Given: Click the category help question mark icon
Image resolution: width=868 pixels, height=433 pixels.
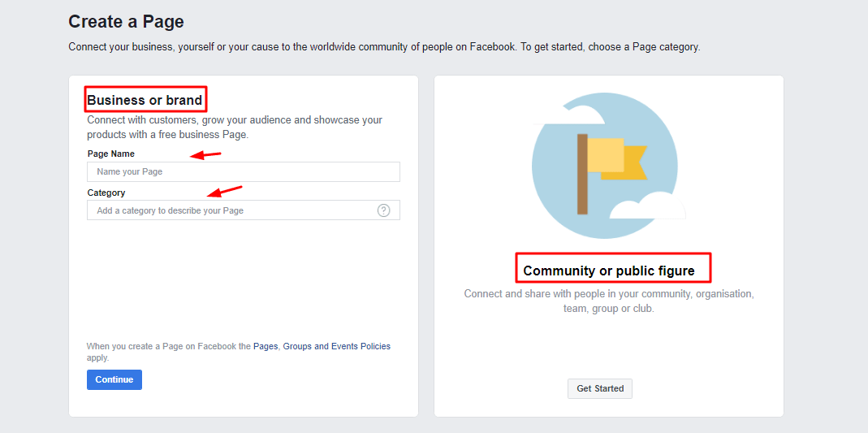Looking at the screenshot, I should 383,210.
